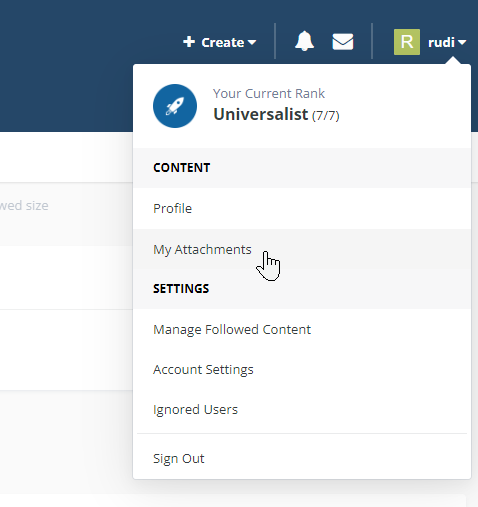Click the Universalist rank title
The height and width of the screenshot is (507, 478).
[x=261, y=114]
